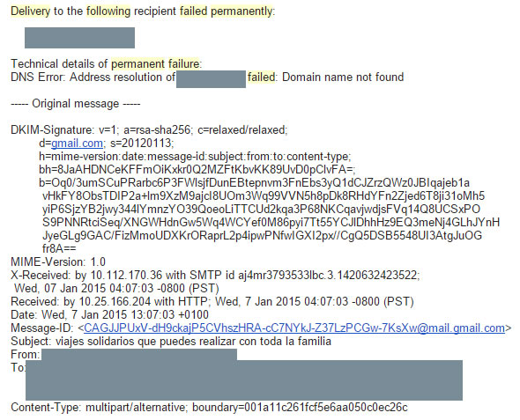Viewport: 520px width, 420px height.
Task: Click the Date header with +0100 offset
Action: (x=110, y=314)
